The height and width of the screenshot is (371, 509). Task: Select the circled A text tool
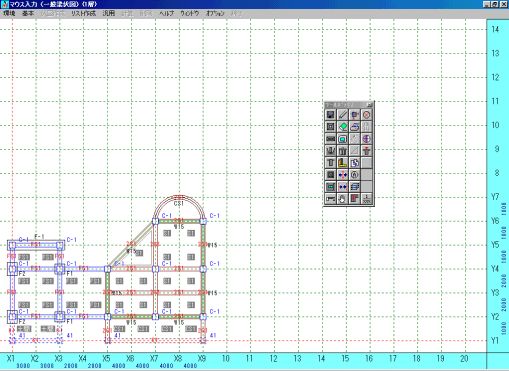(x=354, y=175)
